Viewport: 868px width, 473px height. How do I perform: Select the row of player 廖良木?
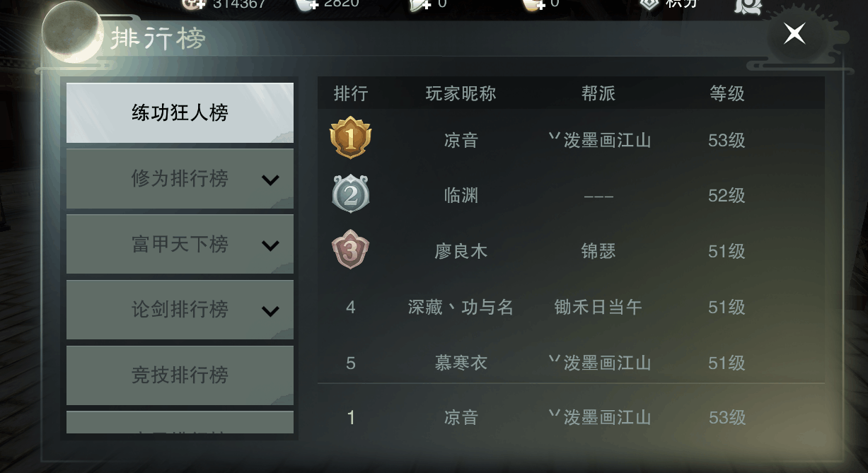pyautogui.click(x=571, y=251)
